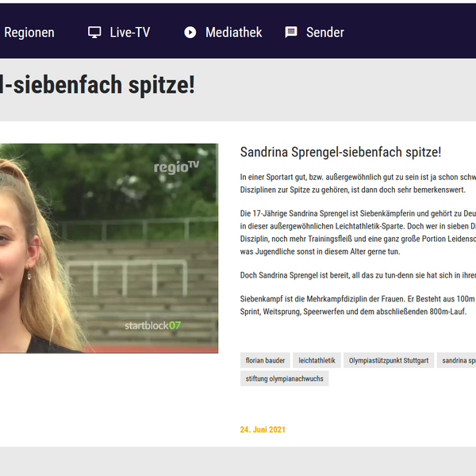The height and width of the screenshot is (476, 476).
Task: Open the Mediathek navigation label
Action: click(x=233, y=33)
